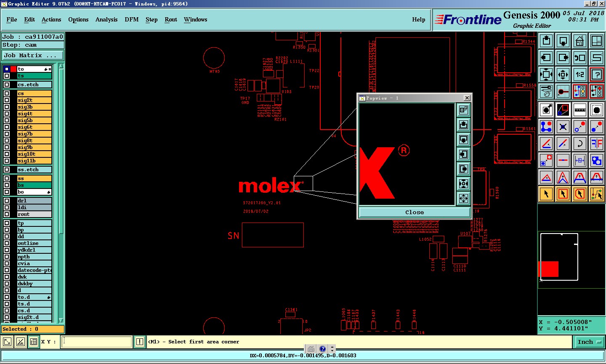The image size is (606, 364).
Task: Open the Step menu
Action: (x=151, y=19)
